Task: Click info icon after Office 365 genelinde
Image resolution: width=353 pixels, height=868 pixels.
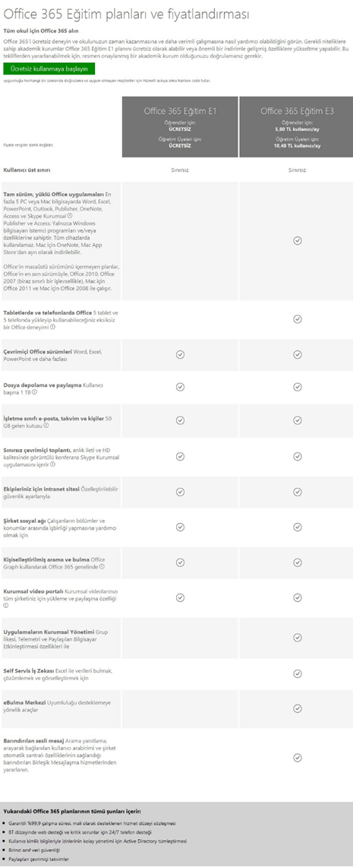Action: pos(102,567)
